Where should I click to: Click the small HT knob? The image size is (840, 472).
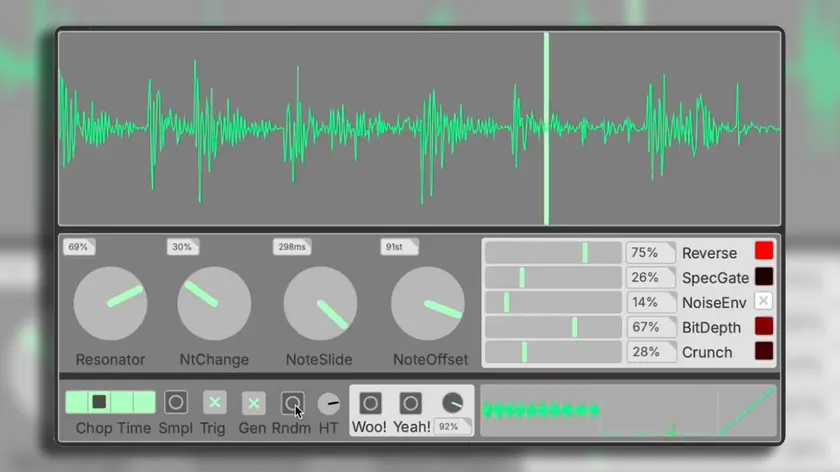pos(329,403)
